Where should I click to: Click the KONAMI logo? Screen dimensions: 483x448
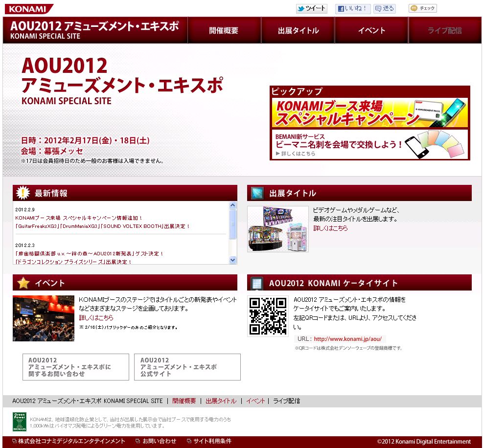click(28, 9)
